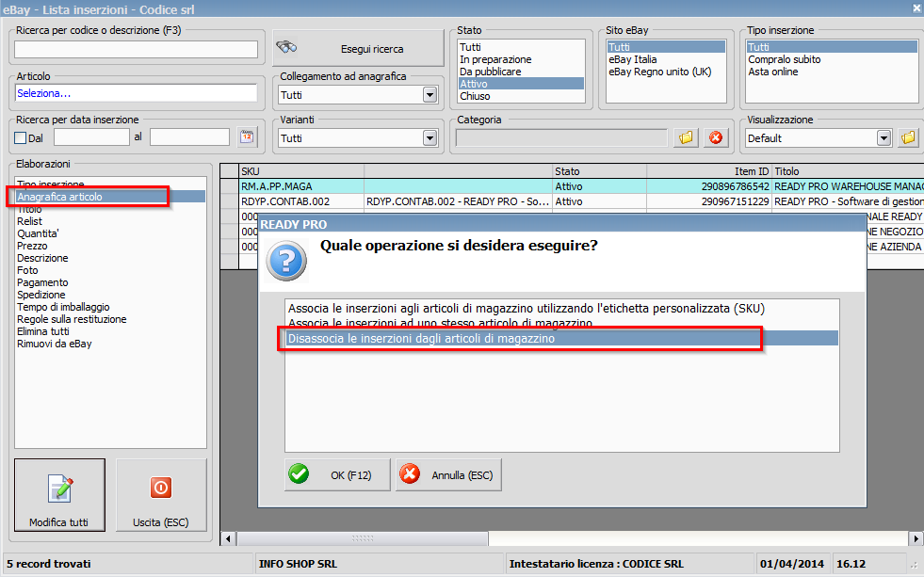This screenshot has width=924, height=577.
Task: Select row with SKU RM.A.PP.MAGA
Action: click(x=572, y=186)
